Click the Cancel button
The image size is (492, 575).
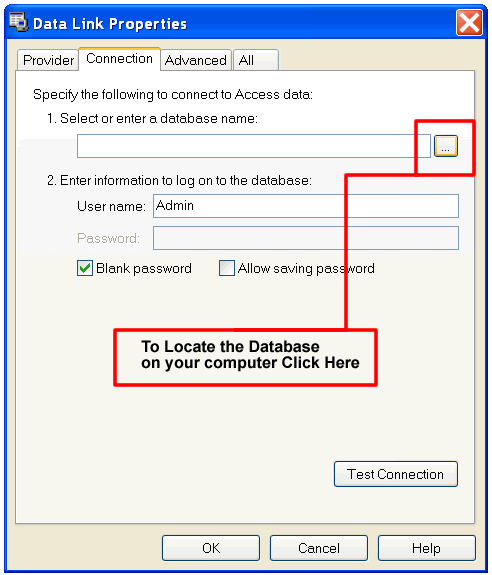(x=319, y=548)
